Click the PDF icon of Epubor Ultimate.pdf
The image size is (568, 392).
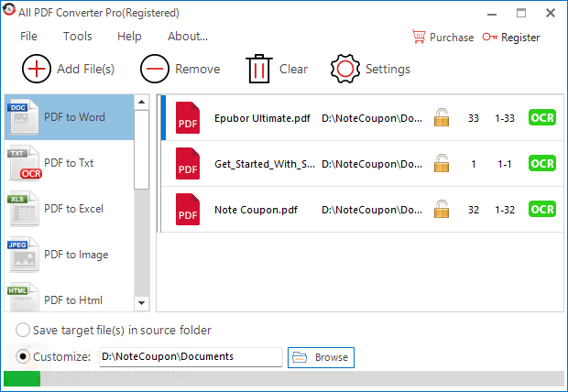pyautogui.click(x=188, y=118)
